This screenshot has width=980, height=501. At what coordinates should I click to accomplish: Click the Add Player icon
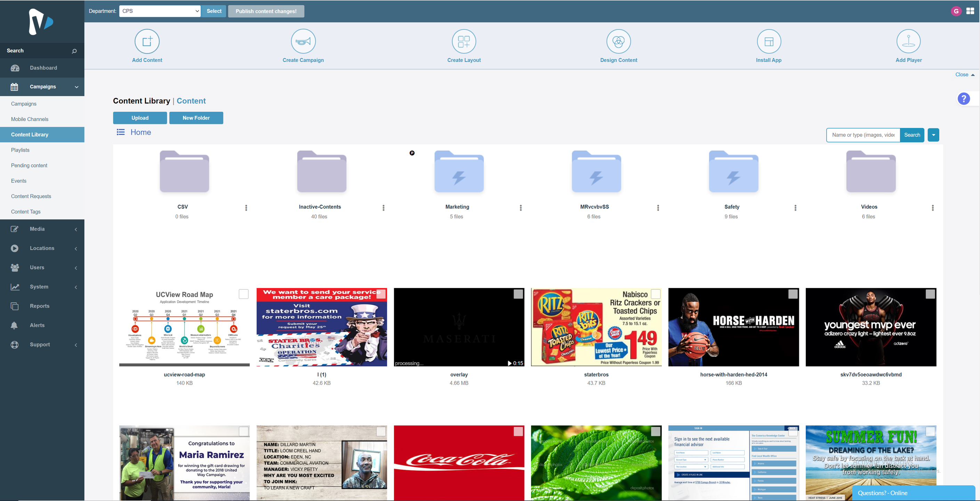[908, 41]
